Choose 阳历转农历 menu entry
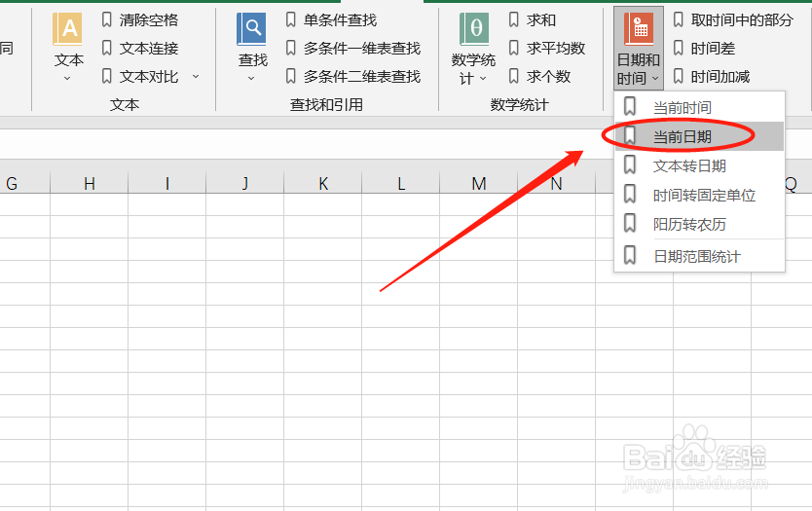Screen dimensions: 812x511 (699, 224)
